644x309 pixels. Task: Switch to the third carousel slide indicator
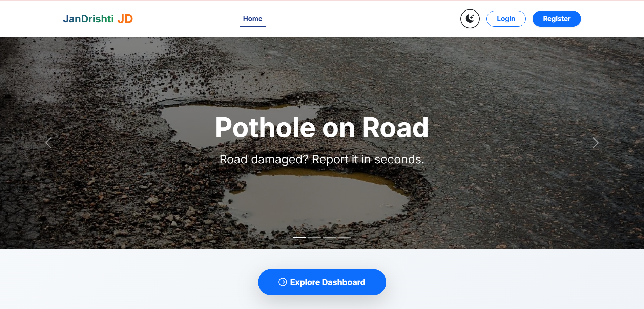330,237
